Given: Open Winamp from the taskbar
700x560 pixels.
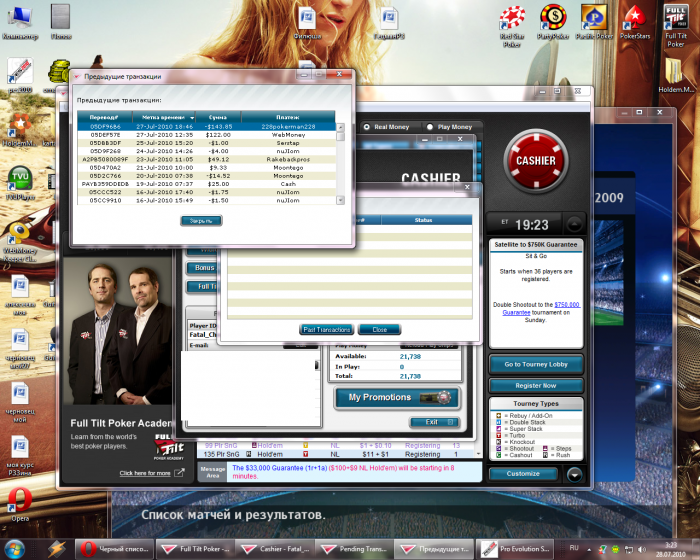Looking at the screenshot, I should pos(57,549).
